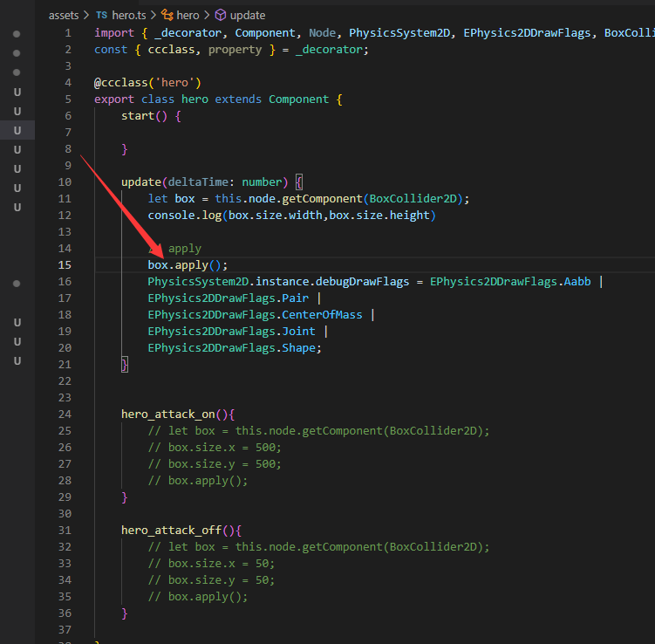655x644 pixels.
Task: Click line number 15 in gutter
Action: click(65, 265)
